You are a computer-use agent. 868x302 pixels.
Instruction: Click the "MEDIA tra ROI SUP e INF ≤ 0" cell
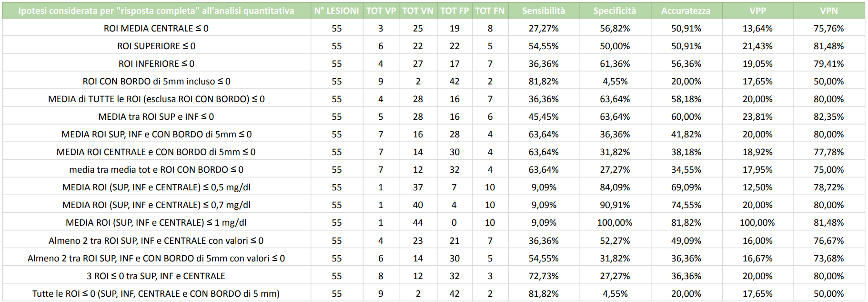coord(156,116)
